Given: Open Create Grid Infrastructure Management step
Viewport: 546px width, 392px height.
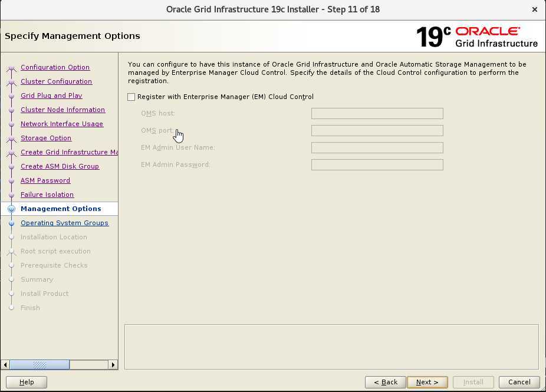Looking at the screenshot, I should point(70,152).
